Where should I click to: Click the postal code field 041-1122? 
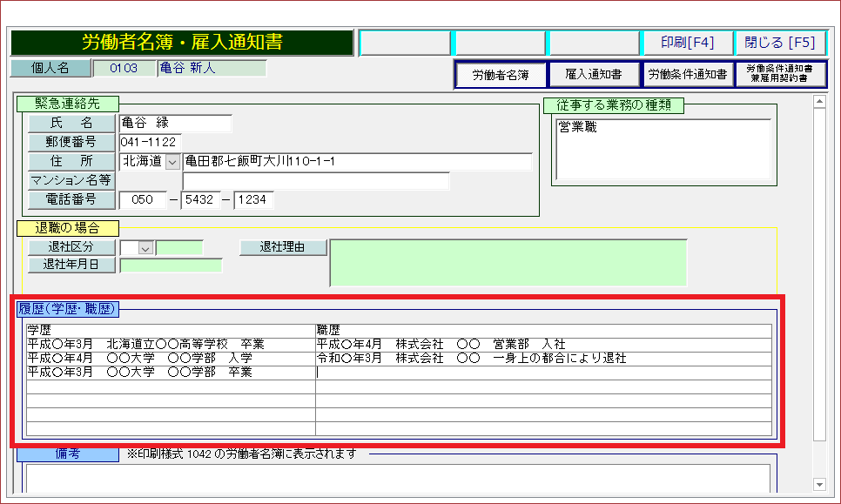pos(150,143)
